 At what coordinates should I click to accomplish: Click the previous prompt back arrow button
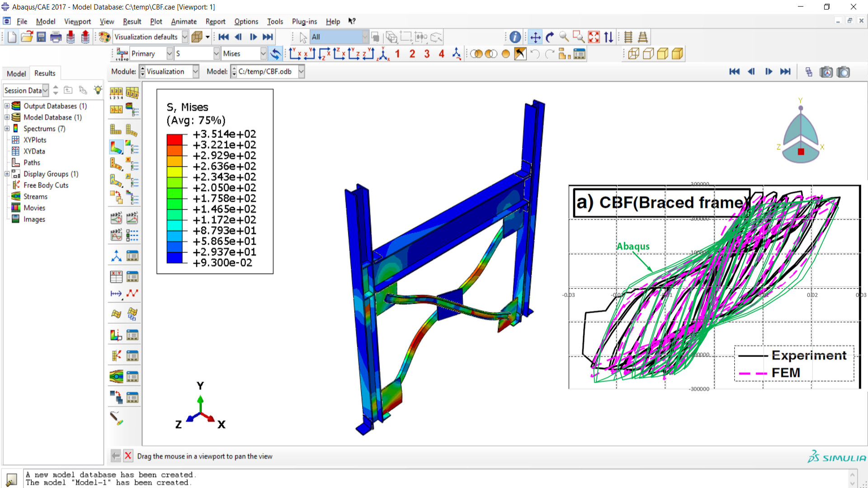tap(116, 455)
